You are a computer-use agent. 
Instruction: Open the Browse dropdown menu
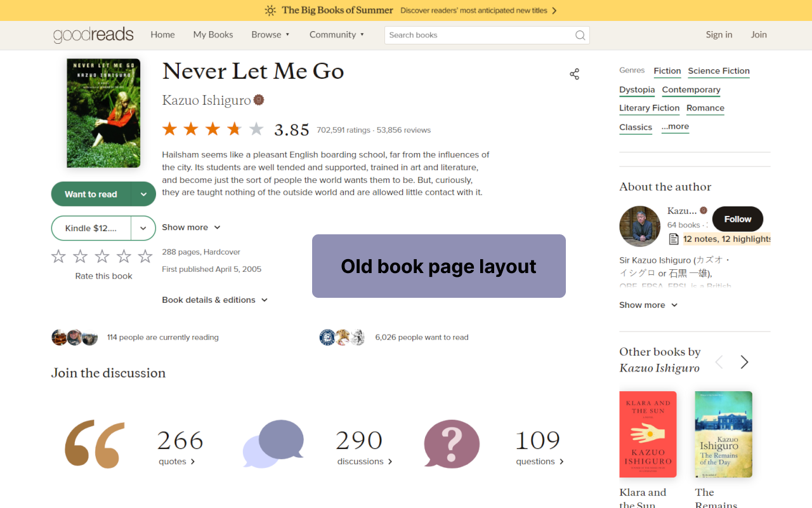pyautogui.click(x=270, y=35)
